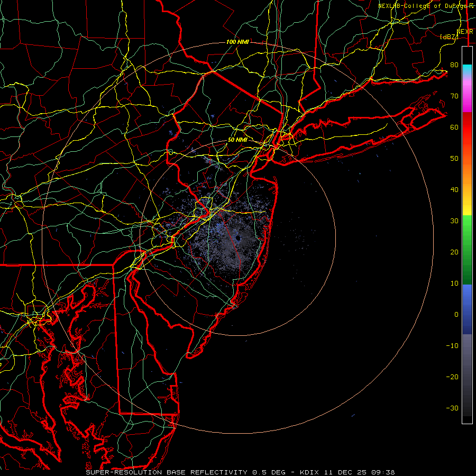Screen dimensions: 476x476
Task: Click the positive 10 value on the dBZ scale
Action: [454, 283]
